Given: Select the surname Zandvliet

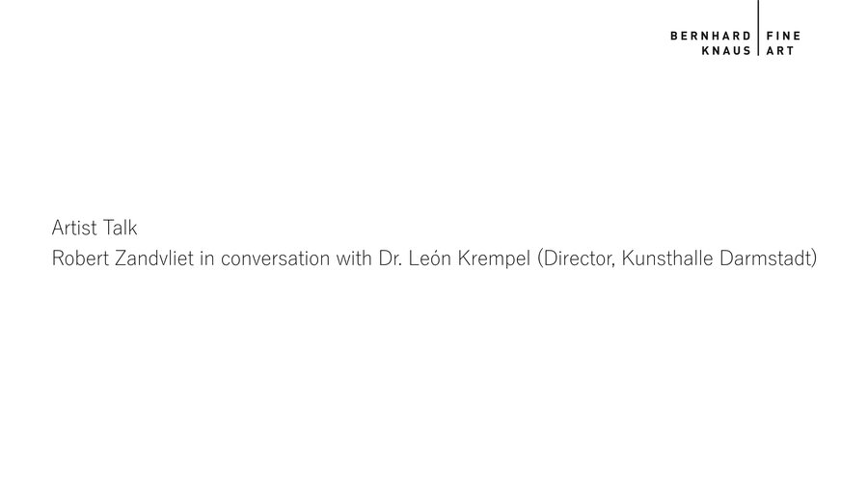Looking at the screenshot, I should (153, 259).
